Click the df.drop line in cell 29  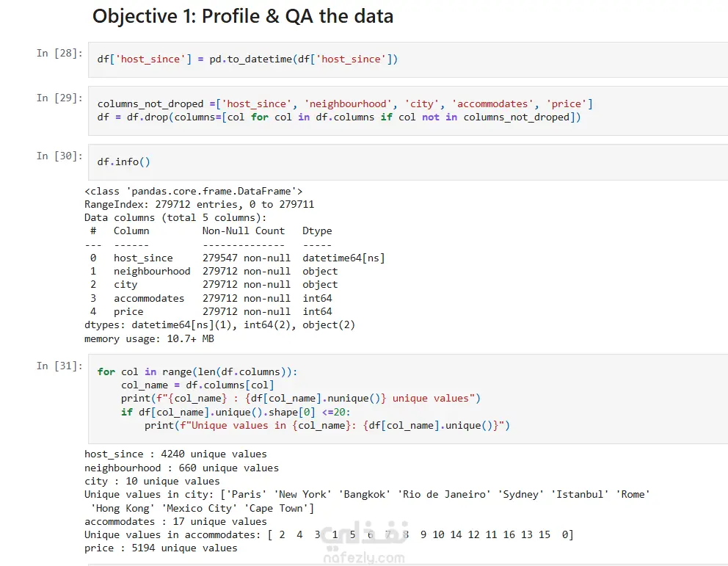(x=339, y=117)
